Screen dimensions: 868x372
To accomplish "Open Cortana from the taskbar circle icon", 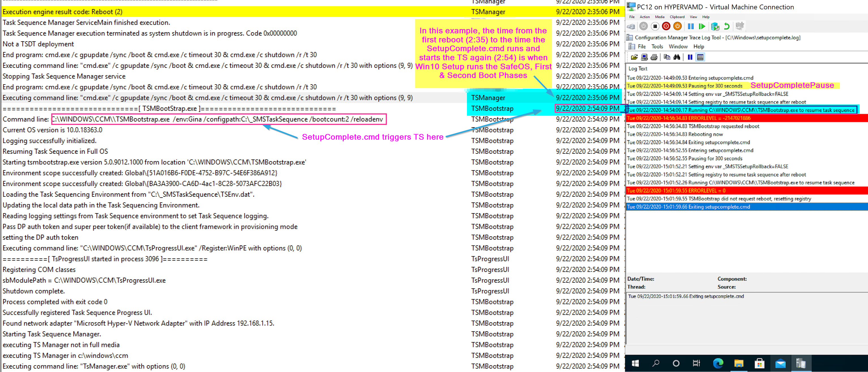I will (x=676, y=363).
